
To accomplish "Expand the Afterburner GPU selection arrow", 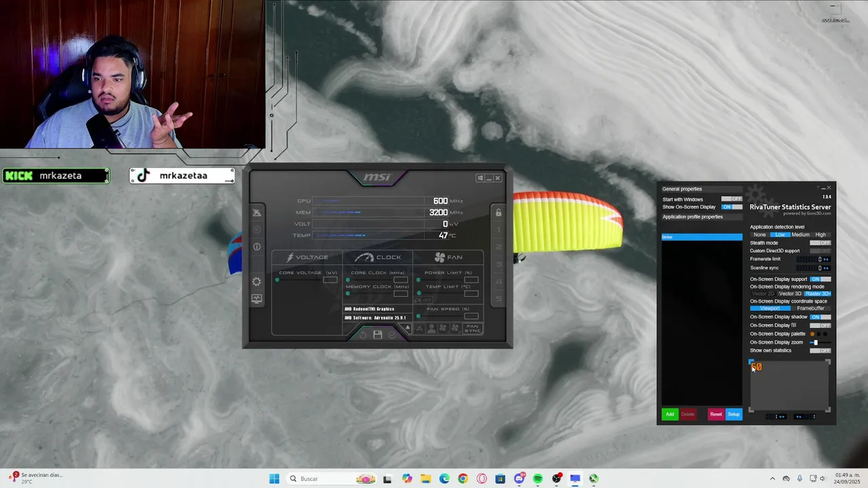I will [x=408, y=327].
